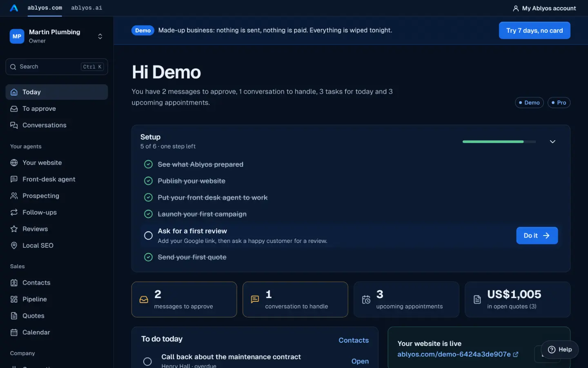588x368 pixels.
Task: Click the Do it button
Action: tap(537, 236)
